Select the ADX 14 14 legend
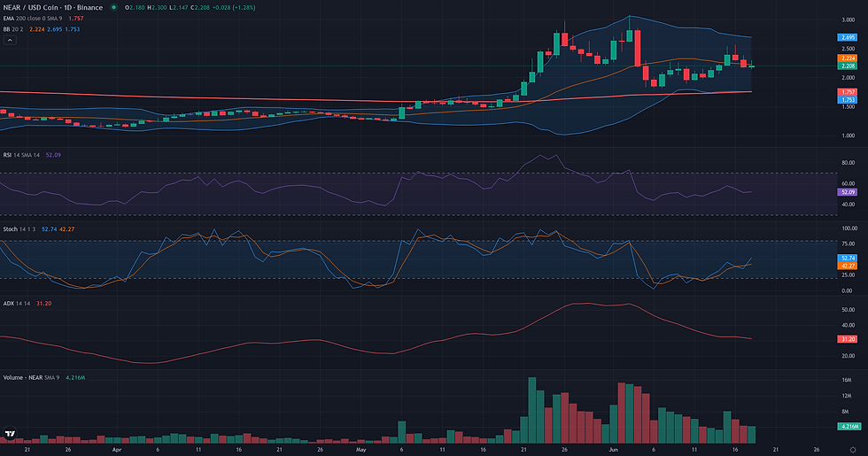This screenshot has width=868, height=456. (x=17, y=303)
